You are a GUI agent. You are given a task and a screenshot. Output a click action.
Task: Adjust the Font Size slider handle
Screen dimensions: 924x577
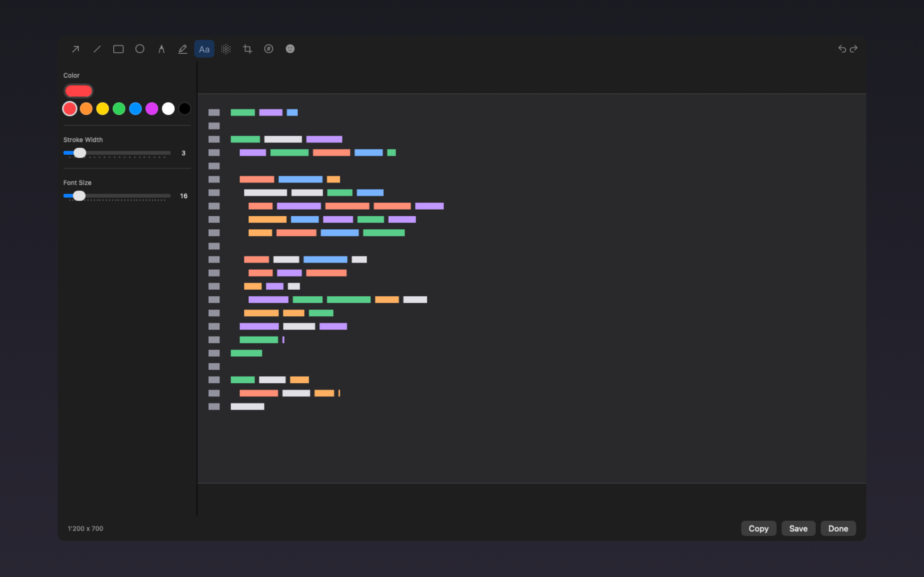pos(80,196)
